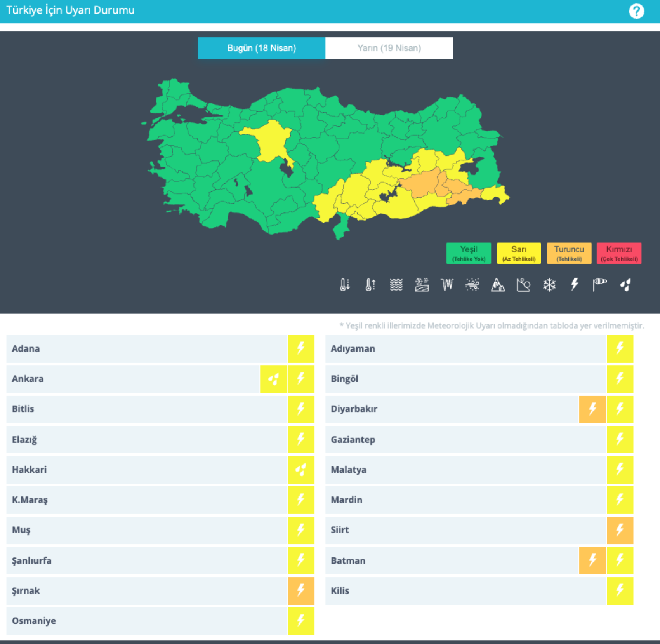Screen dimensions: 660x644
Task: Choose the icicles icon in the map icon row
Action: (x=447, y=285)
